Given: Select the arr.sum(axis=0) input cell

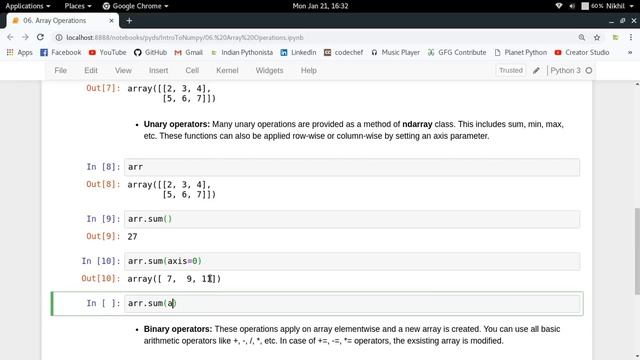Looking at the screenshot, I should (352, 261).
